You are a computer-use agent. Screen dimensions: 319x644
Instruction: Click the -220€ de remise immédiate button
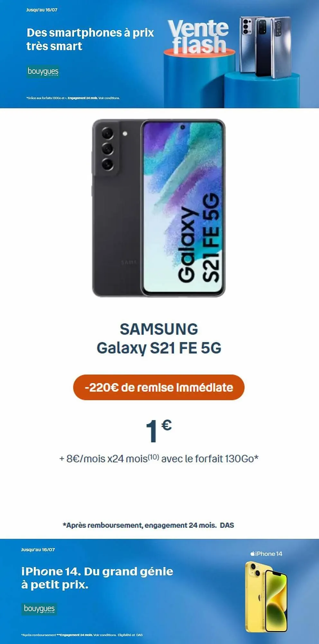[x=159, y=387]
